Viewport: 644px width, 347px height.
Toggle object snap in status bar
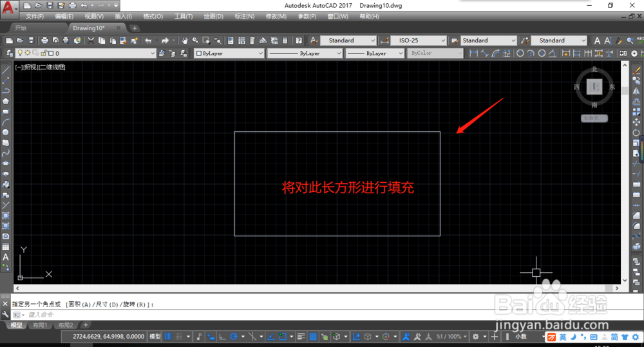tap(283, 336)
